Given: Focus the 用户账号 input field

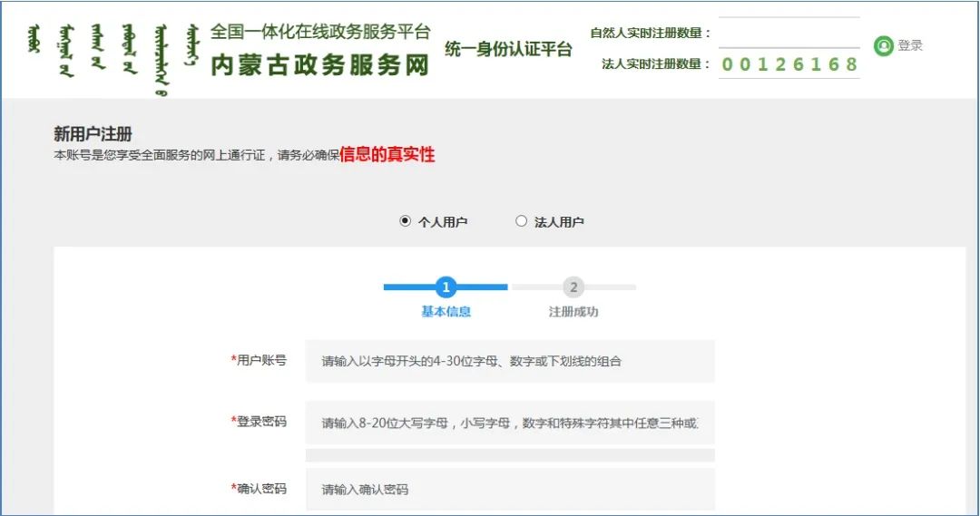Looking at the screenshot, I should [x=509, y=361].
